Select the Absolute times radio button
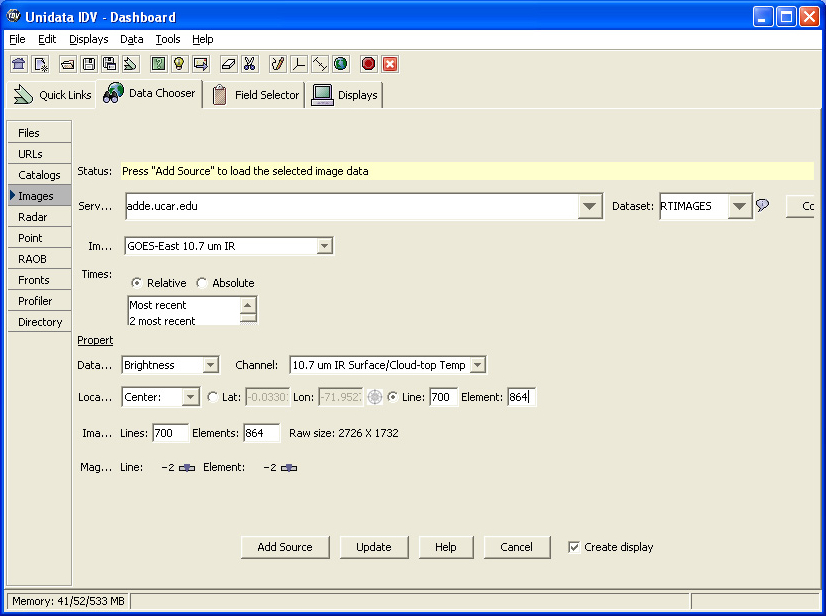This screenshot has height=616, width=826. (x=202, y=283)
